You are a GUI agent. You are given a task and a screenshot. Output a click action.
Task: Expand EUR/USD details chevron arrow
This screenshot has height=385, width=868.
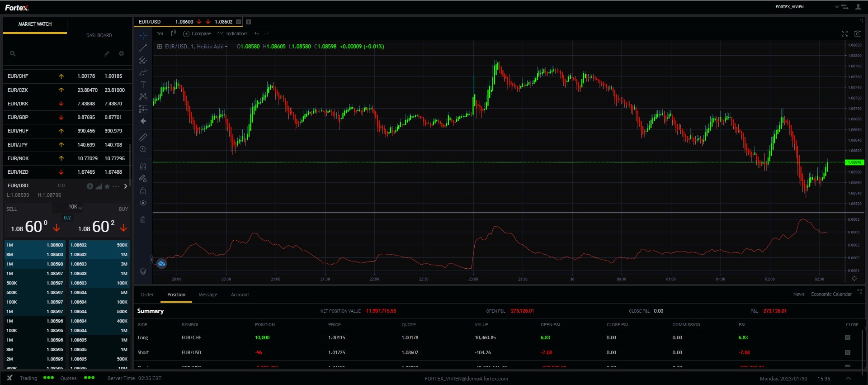point(126,186)
